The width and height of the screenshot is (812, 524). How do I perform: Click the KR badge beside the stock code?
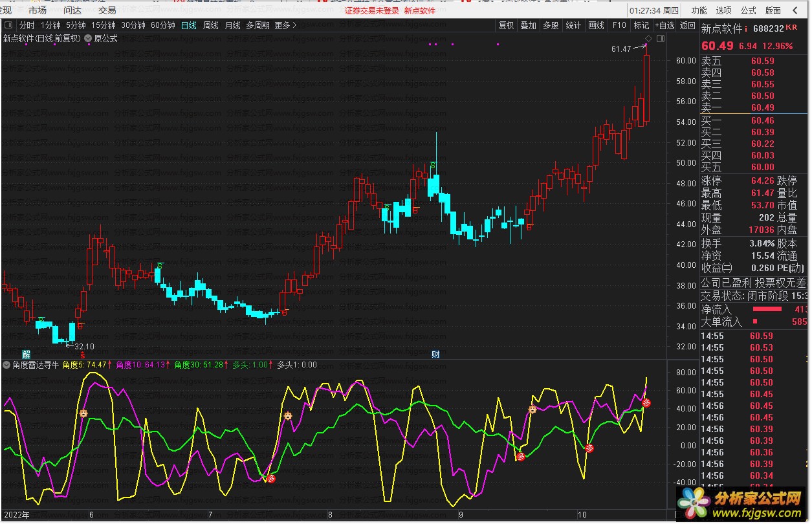point(792,28)
